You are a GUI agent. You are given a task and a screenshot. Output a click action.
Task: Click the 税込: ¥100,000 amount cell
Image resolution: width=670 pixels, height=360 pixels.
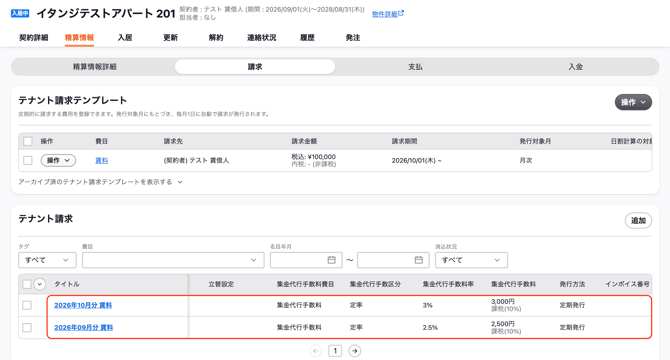coord(314,160)
